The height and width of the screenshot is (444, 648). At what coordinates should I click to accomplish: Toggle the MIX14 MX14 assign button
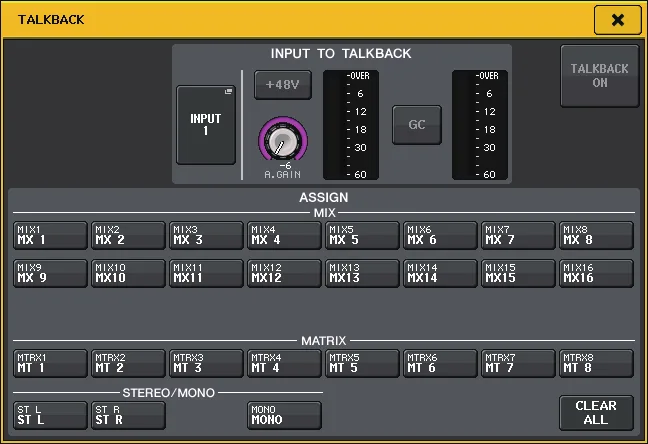coord(440,273)
